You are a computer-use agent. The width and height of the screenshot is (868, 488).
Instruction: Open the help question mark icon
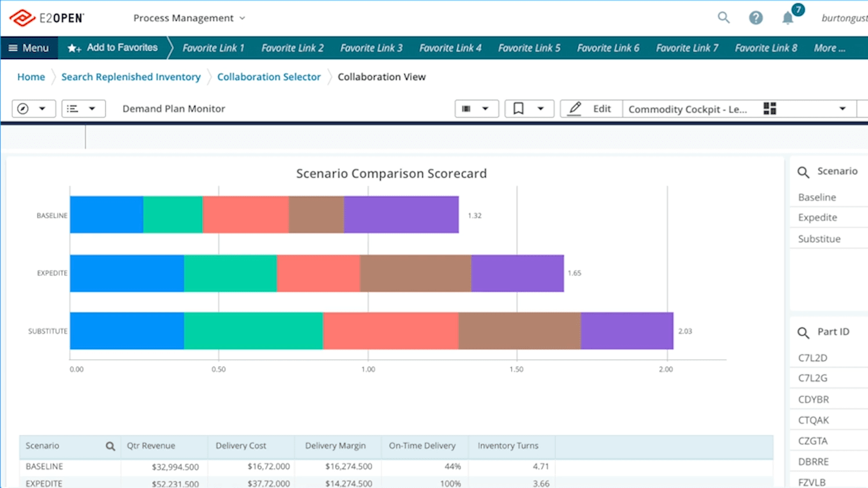(x=755, y=18)
